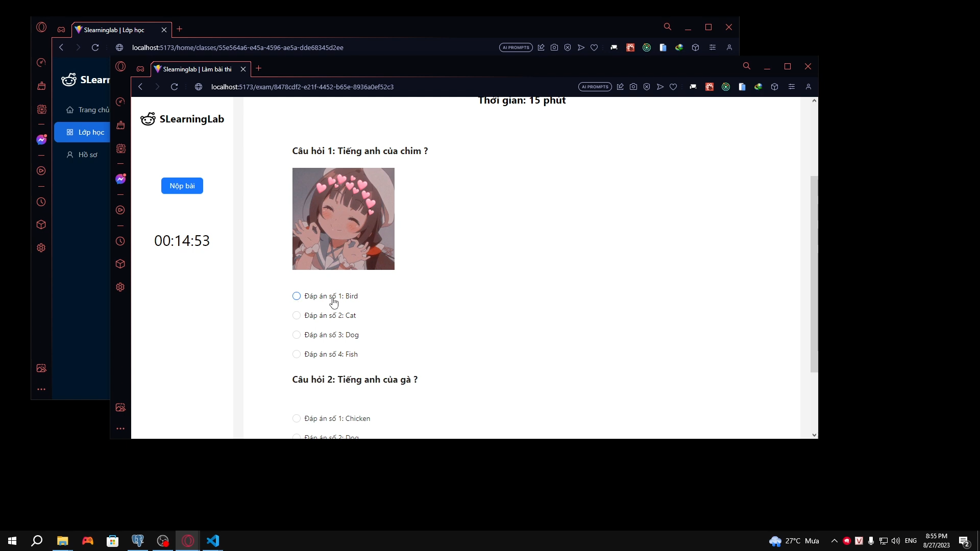Click the snapshot camera icon in address bar
980x551 pixels.
pyautogui.click(x=633, y=87)
